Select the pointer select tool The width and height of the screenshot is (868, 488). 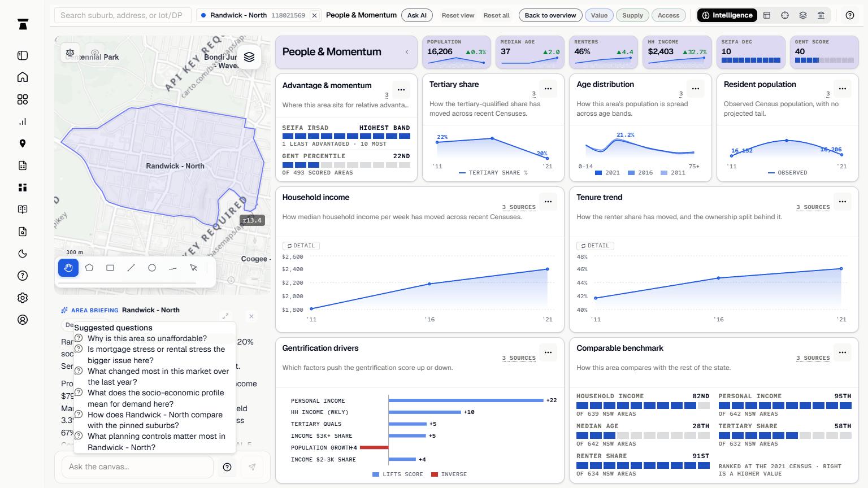click(194, 268)
